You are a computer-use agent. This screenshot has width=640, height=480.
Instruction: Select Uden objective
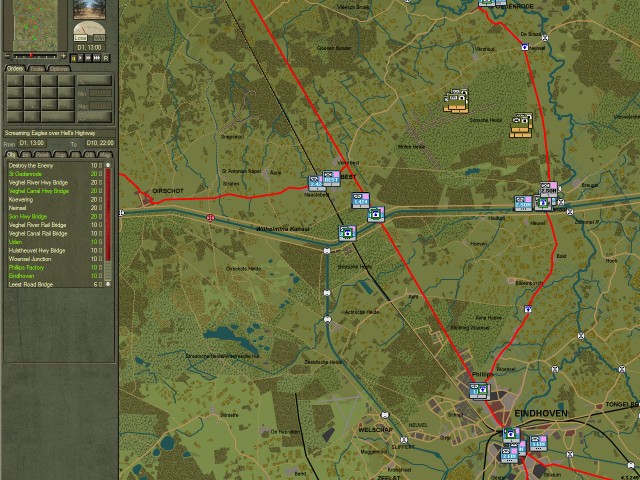[x=54, y=242]
